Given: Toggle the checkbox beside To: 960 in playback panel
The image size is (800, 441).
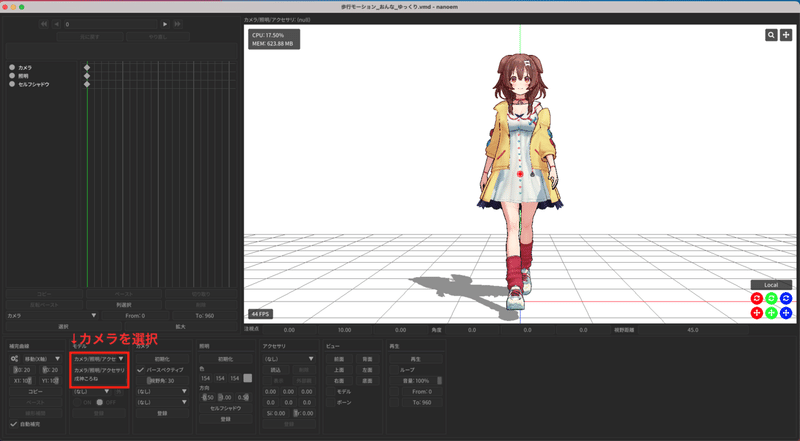Looking at the screenshot, I should [x=393, y=402].
